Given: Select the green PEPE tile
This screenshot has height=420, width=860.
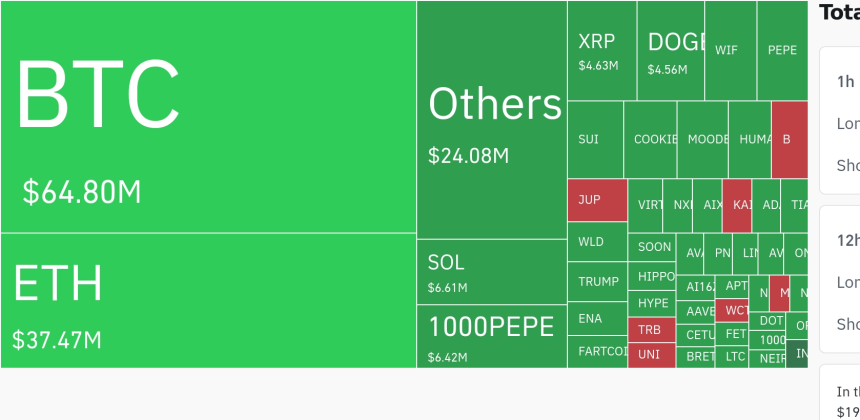Looking at the screenshot, I should click(782, 50).
